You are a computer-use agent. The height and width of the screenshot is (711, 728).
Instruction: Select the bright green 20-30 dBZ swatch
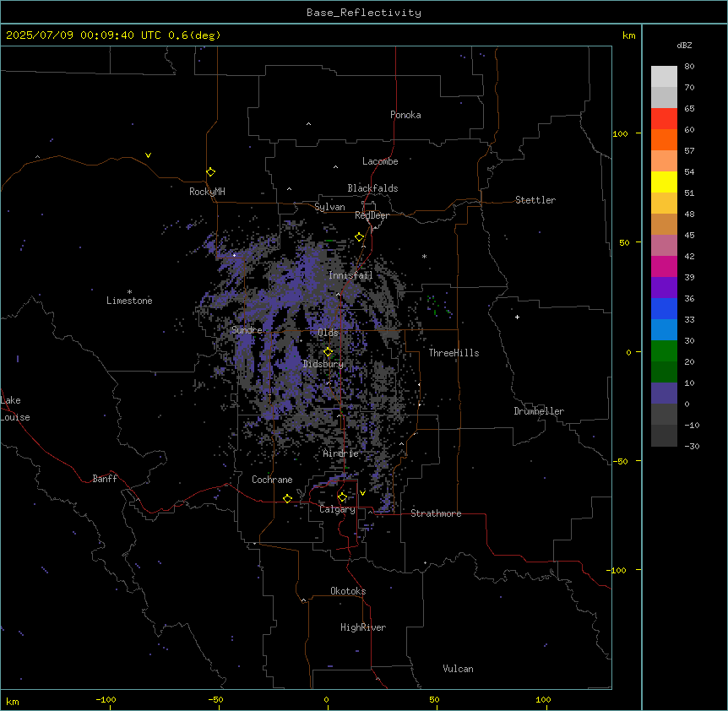coord(664,351)
